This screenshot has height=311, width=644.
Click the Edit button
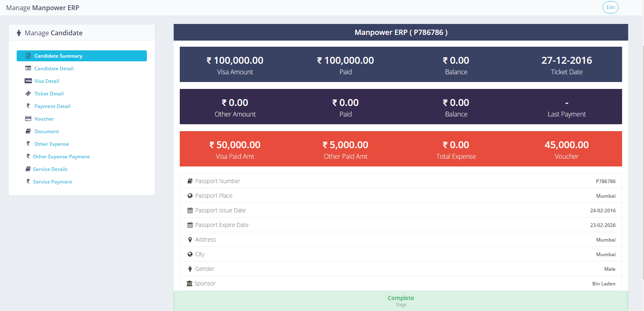click(x=610, y=7)
